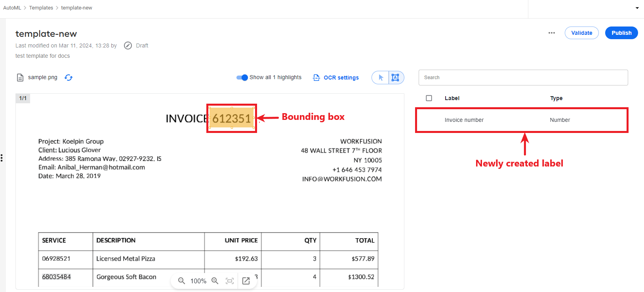644x292 pixels.
Task: Select the Invoice number label row
Action: (522, 120)
